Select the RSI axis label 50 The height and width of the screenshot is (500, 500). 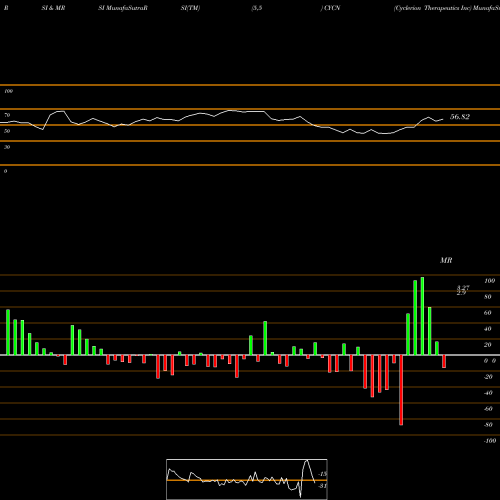point(7,131)
